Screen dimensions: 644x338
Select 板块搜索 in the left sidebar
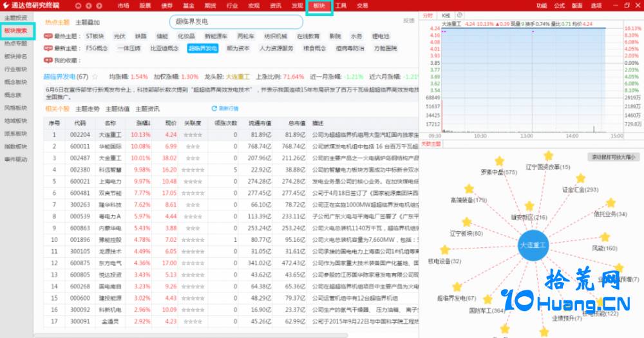coord(16,31)
